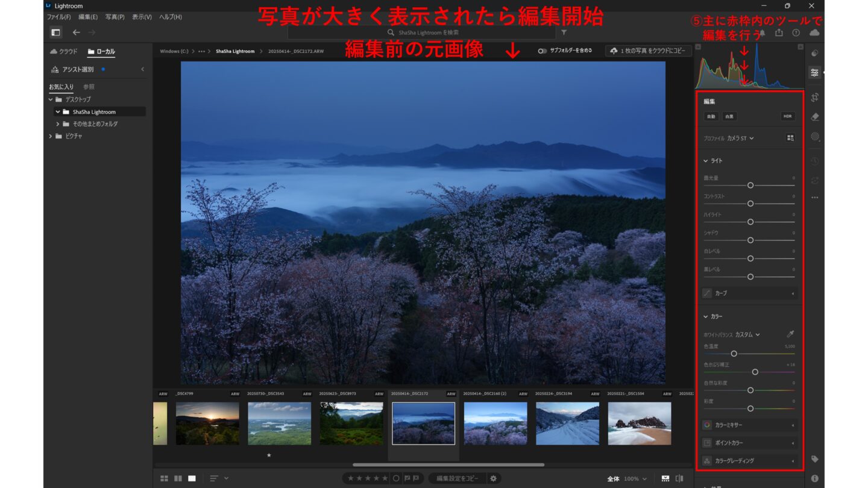Click the 色温度 slider handle
Image resolution: width=868 pixels, height=488 pixels.
pos(734,354)
